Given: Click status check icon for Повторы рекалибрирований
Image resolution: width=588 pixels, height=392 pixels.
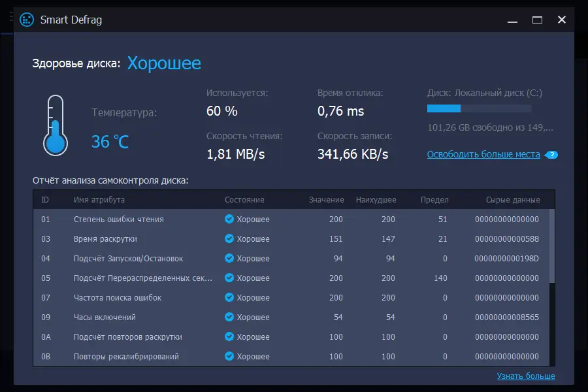Looking at the screenshot, I should (x=229, y=357).
